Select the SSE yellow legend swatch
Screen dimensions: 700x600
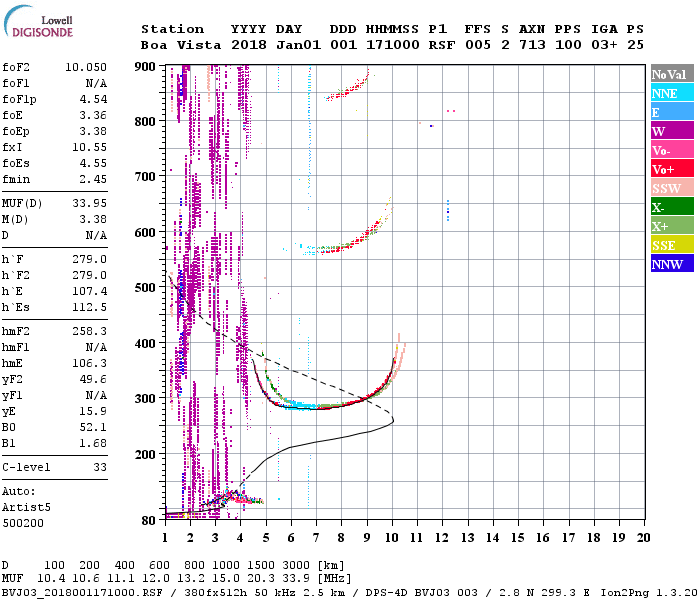coord(672,245)
